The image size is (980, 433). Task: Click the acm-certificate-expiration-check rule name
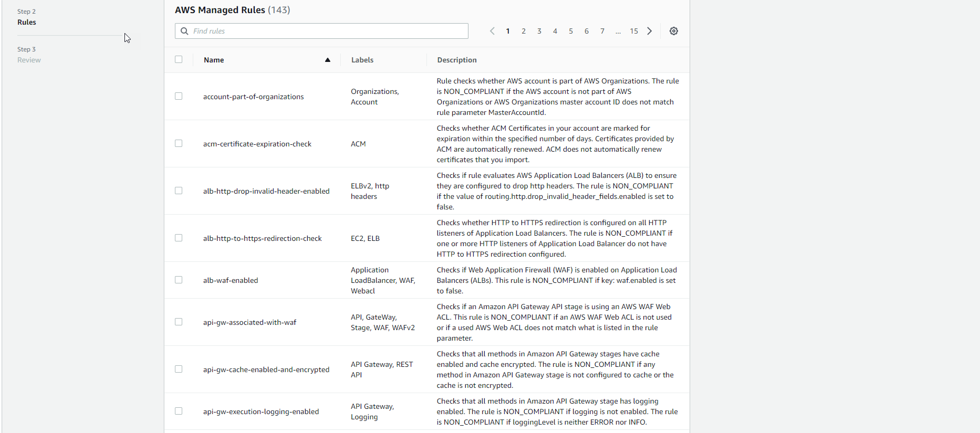257,144
